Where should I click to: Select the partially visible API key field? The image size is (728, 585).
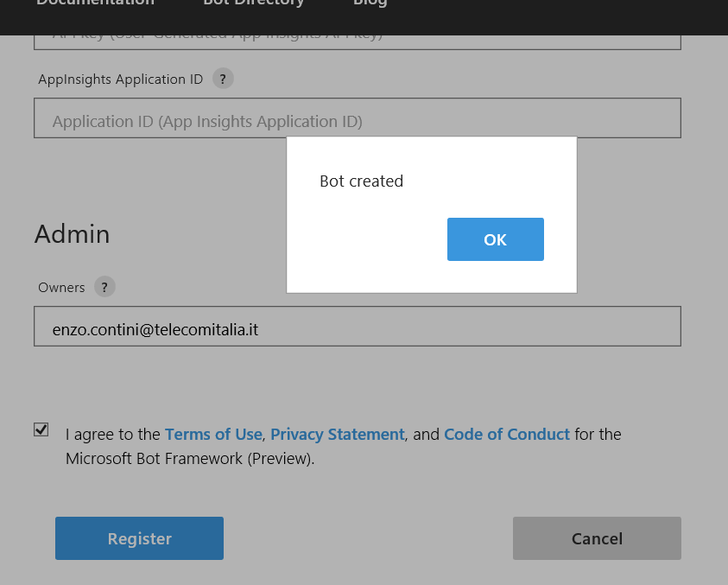357,41
